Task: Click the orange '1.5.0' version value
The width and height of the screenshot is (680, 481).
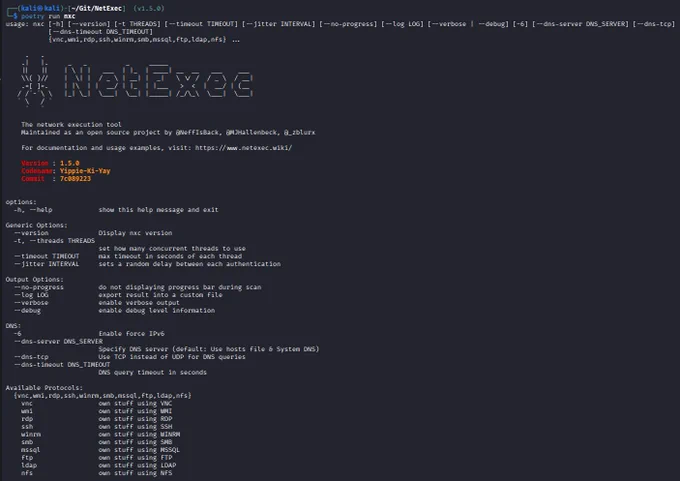Action: click(69, 164)
